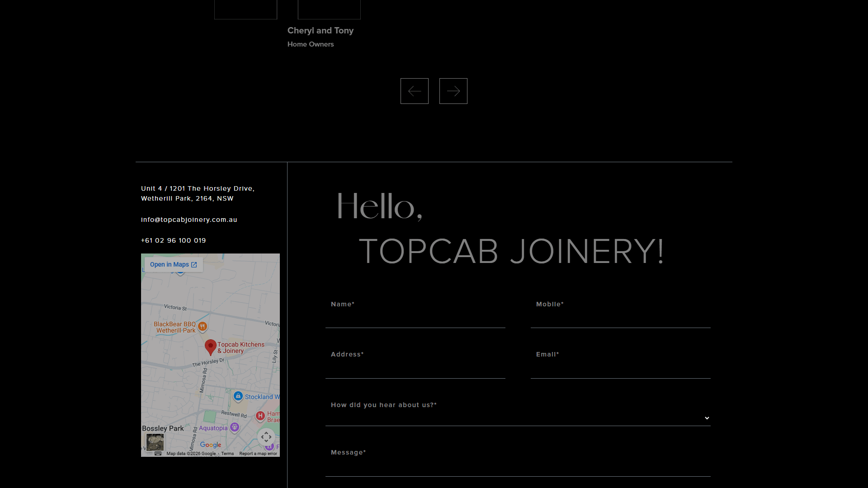Open keyboard shortcuts icon on map
The height and width of the screenshot is (488, 868).
(x=158, y=453)
